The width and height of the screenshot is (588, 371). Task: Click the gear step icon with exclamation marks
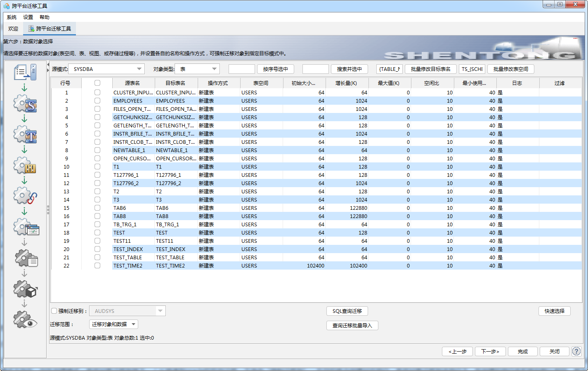[x=25, y=166]
